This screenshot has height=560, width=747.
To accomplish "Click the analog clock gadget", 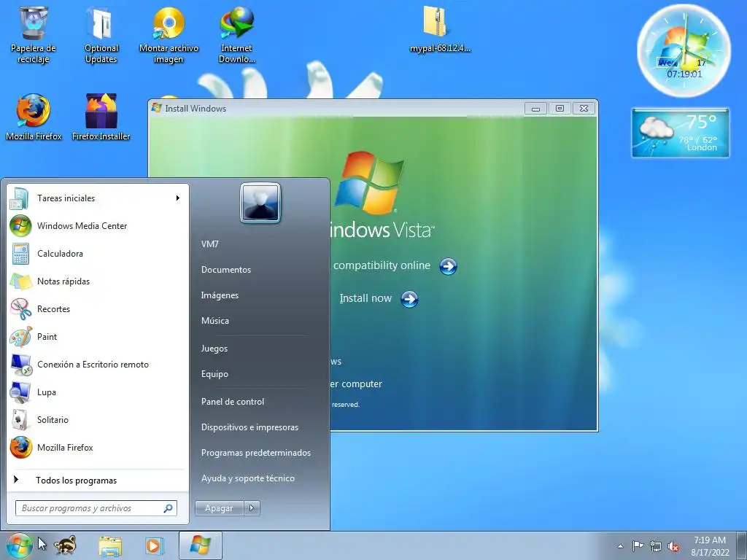I will [x=684, y=50].
